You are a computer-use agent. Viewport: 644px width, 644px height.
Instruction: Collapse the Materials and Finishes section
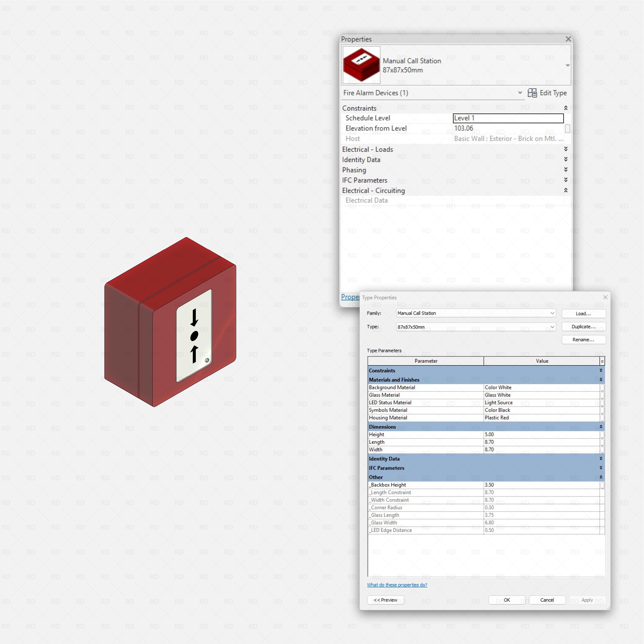coord(601,380)
